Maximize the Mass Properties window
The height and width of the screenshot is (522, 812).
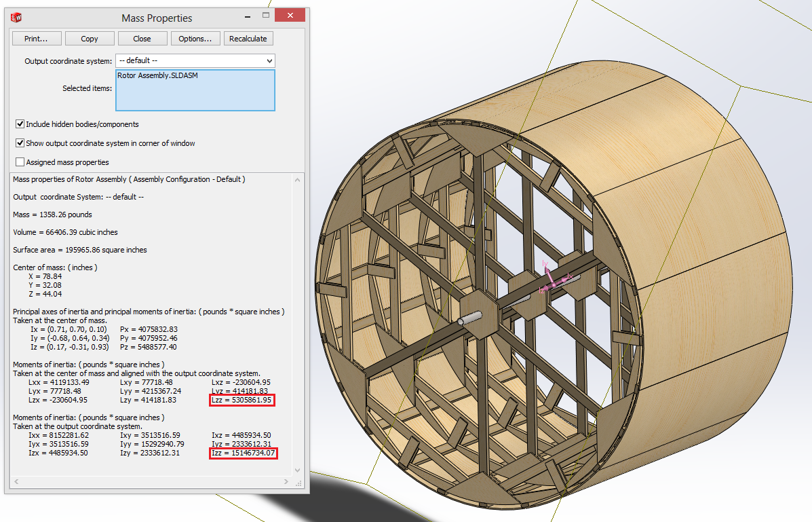(267, 16)
